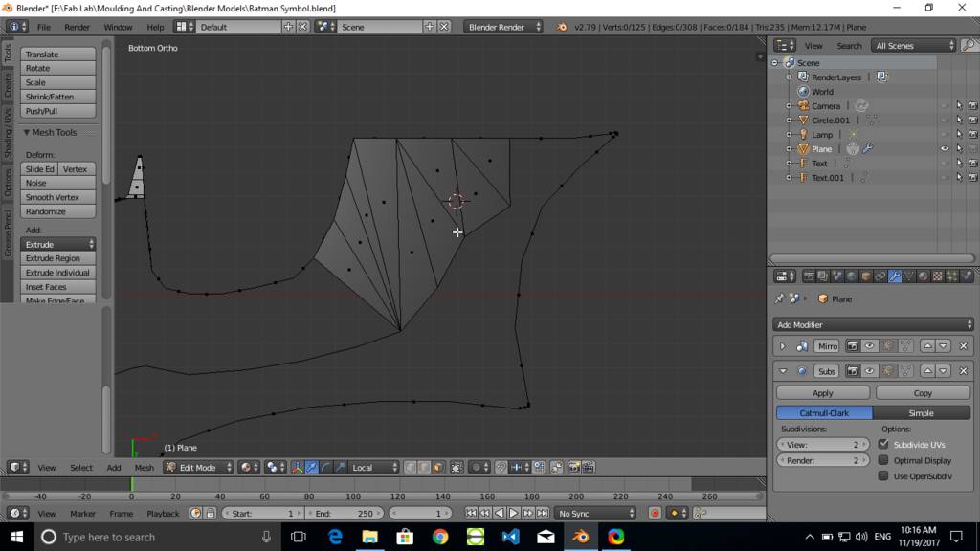Image resolution: width=980 pixels, height=551 pixels.
Task: Open the Mesh menu in viewport header
Action: pos(144,468)
